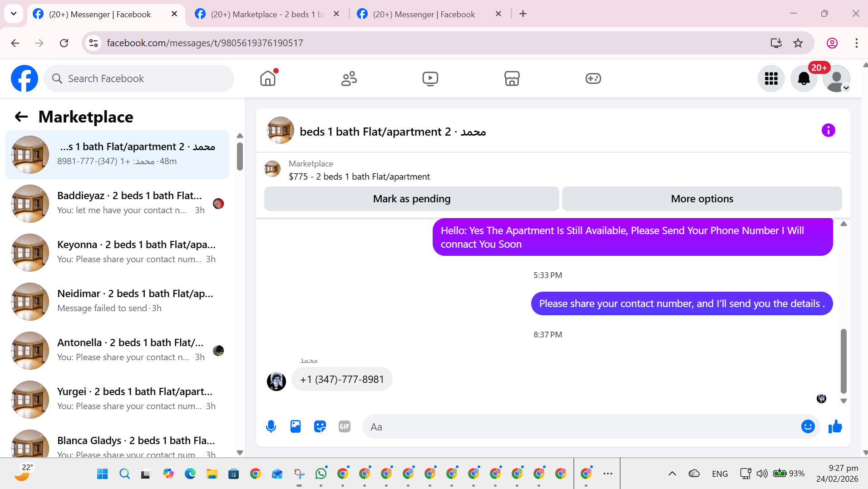The height and width of the screenshot is (489, 868).
Task: Click the Aa message input box
Action: (581, 427)
